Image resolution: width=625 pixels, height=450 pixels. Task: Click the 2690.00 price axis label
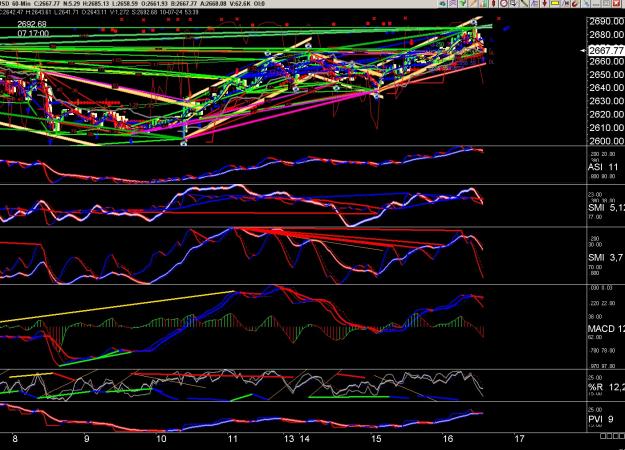click(606, 22)
